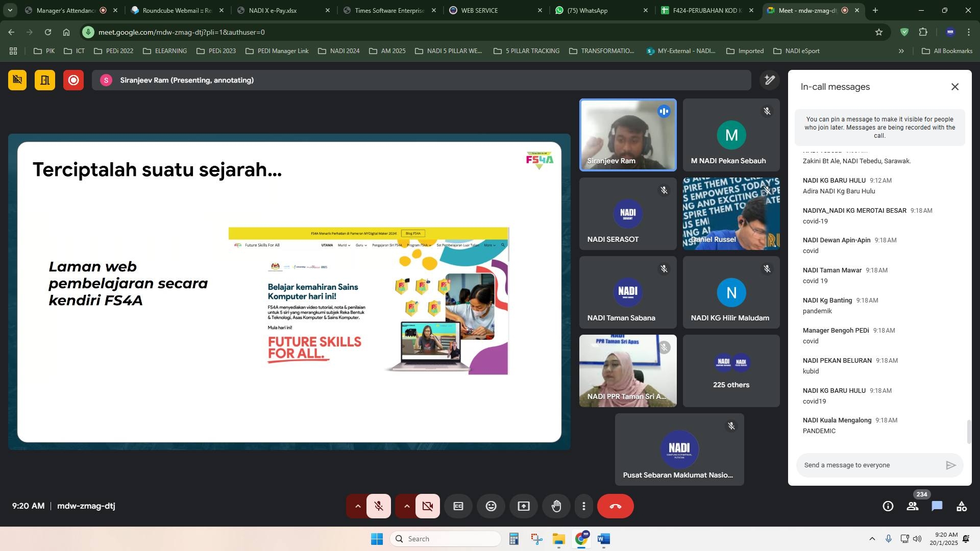The height and width of the screenshot is (551, 980).
Task: Open the Chrome profile avatar icon
Action: [x=950, y=32]
